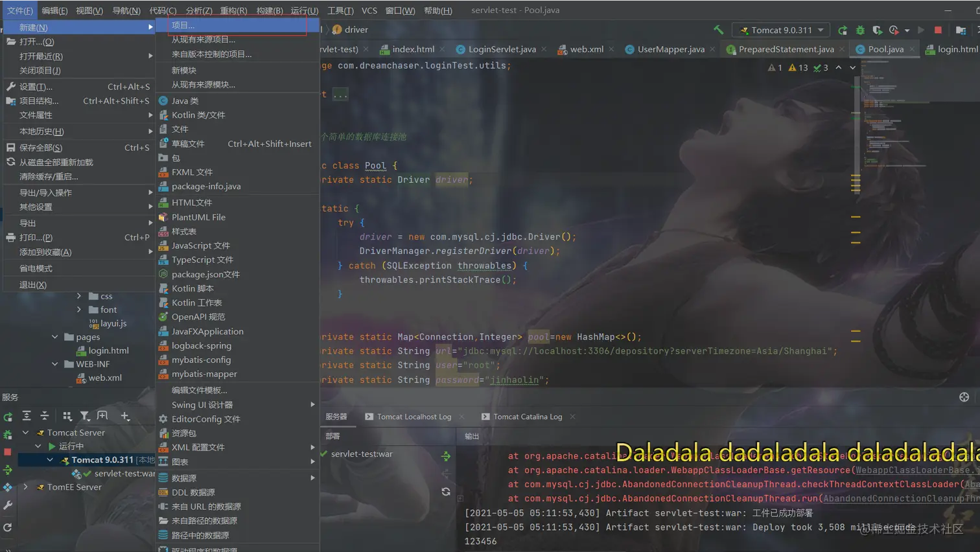Stop the running server with the red square
Viewport: 980px width, 552px height.
(938, 30)
